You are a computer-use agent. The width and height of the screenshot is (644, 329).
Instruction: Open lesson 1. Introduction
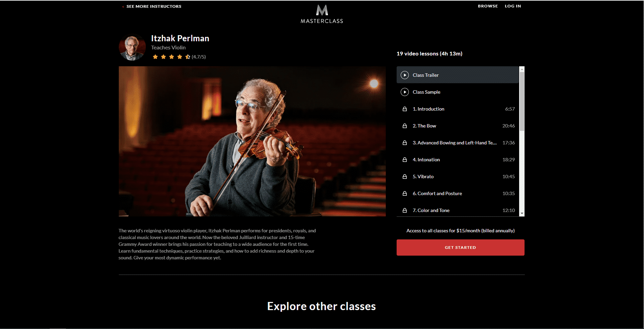tap(458, 109)
